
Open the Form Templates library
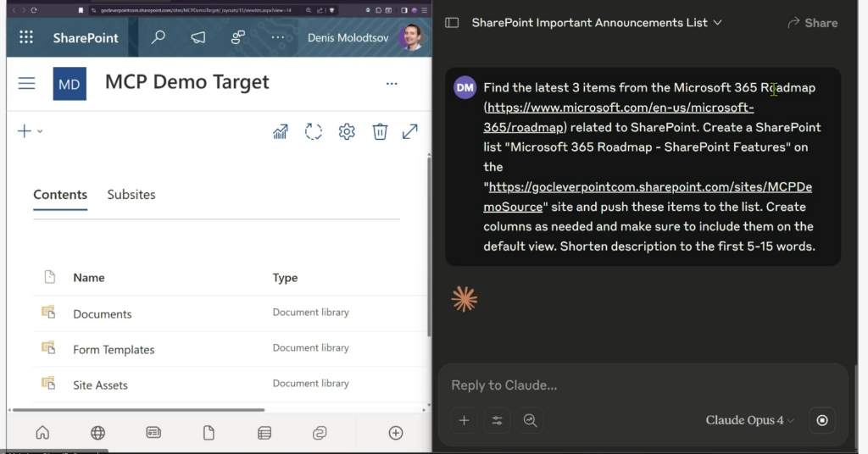click(x=114, y=350)
